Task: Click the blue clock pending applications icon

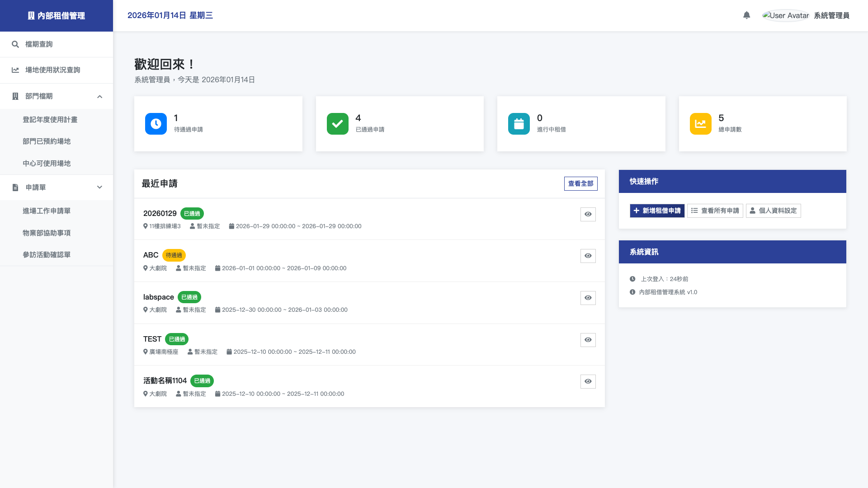Action: pyautogui.click(x=156, y=124)
